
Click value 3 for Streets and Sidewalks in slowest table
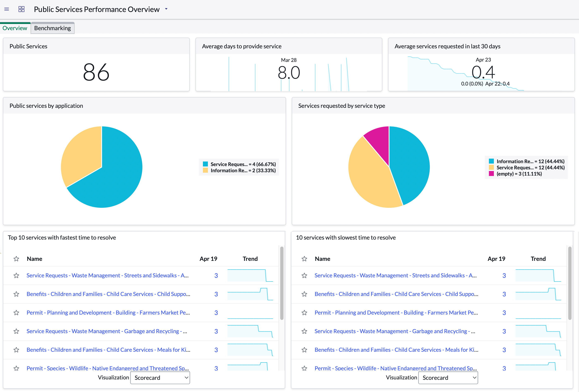click(x=504, y=276)
